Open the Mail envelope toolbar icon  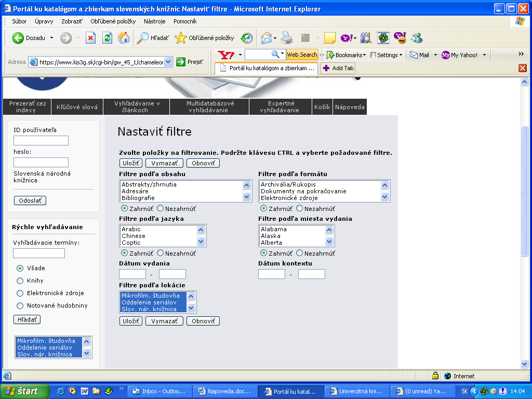point(267,38)
